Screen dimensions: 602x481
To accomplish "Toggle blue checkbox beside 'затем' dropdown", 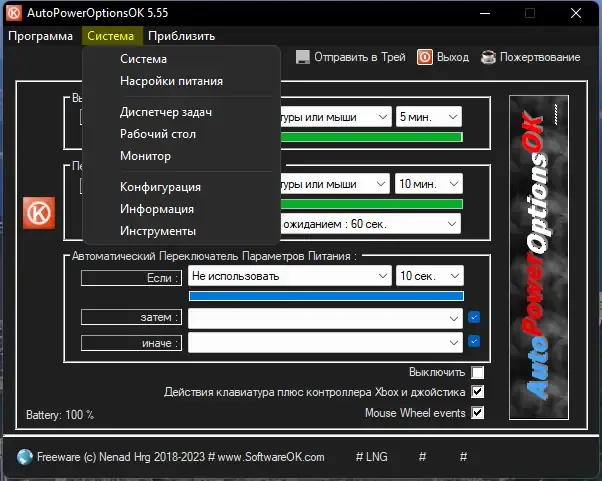I will point(474,317).
